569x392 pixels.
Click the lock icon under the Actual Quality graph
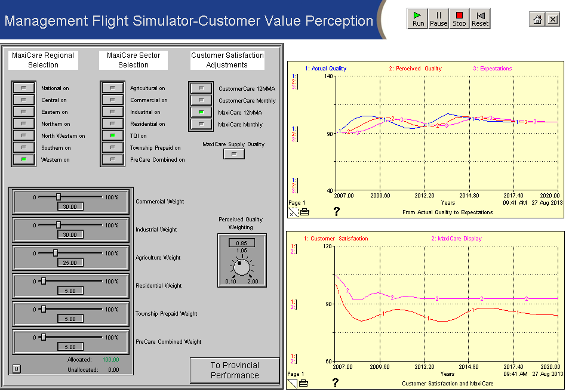[x=293, y=212]
